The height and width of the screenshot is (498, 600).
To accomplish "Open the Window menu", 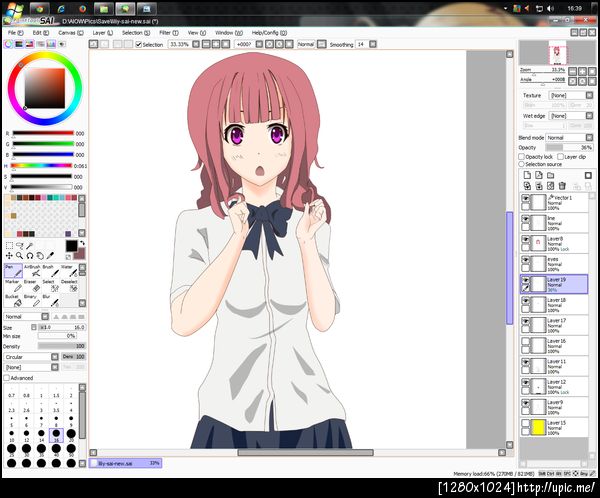I will click(x=228, y=33).
